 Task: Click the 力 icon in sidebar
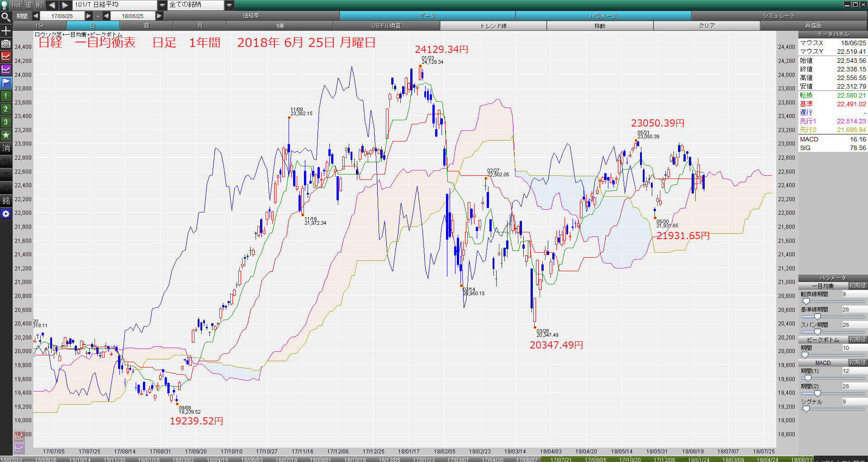6,188
